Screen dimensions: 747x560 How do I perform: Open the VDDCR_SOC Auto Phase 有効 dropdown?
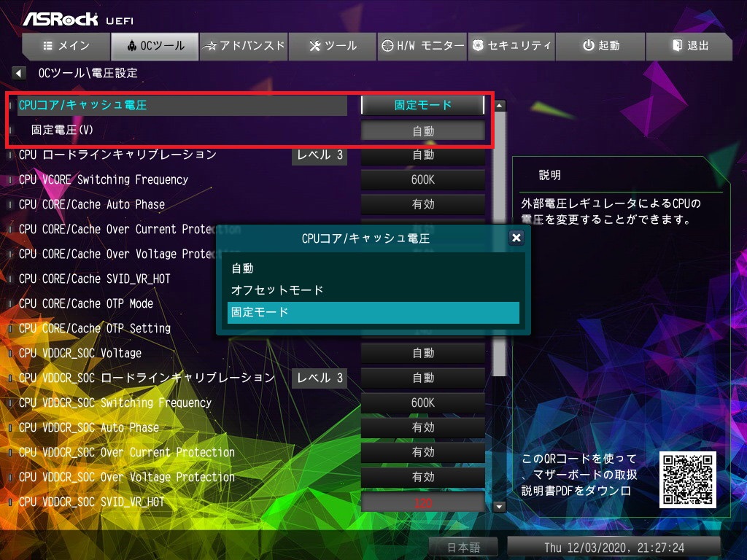click(422, 427)
